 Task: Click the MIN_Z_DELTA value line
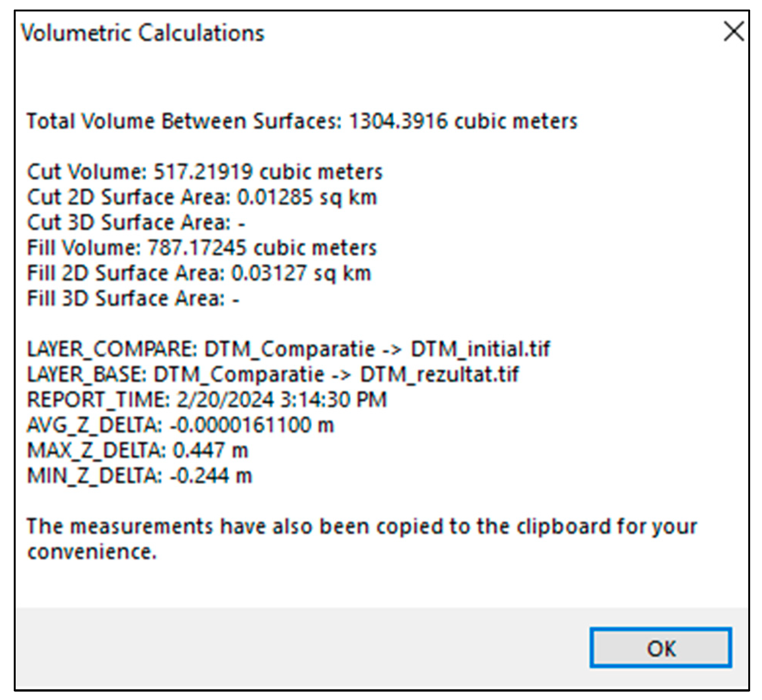(x=139, y=476)
